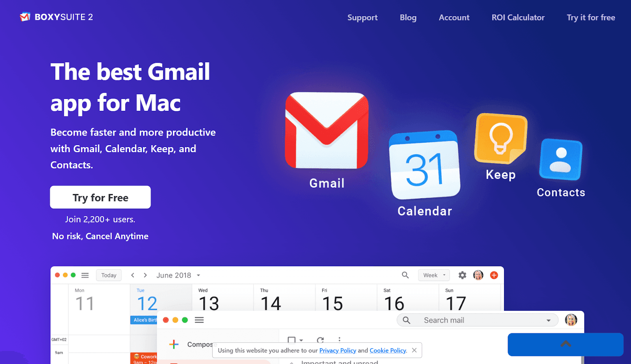
Task: Click the magnifier icon in Search mail
Action: click(x=407, y=320)
